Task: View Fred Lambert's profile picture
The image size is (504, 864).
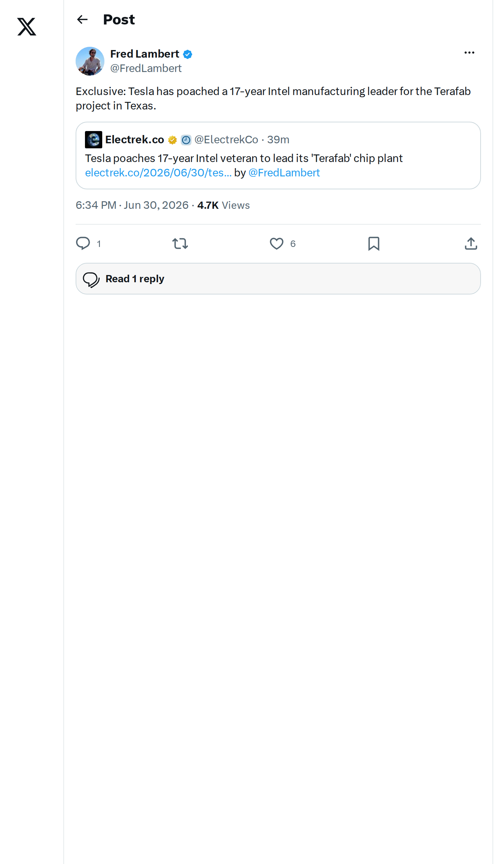Action: (90, 61)
